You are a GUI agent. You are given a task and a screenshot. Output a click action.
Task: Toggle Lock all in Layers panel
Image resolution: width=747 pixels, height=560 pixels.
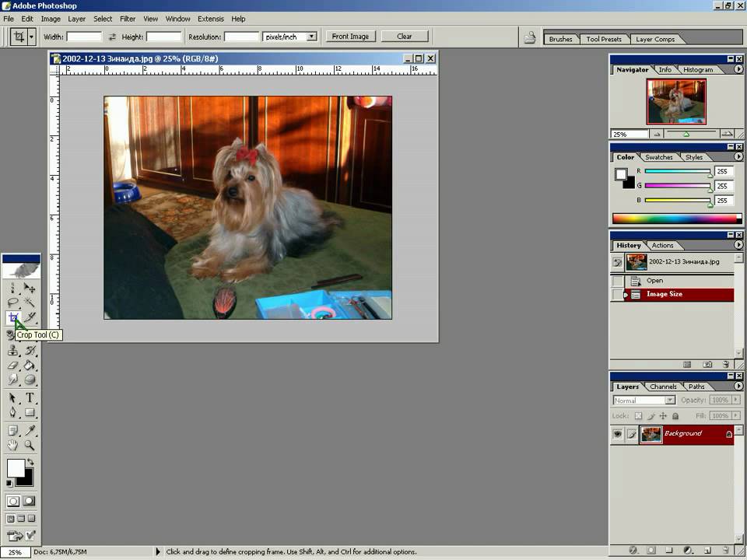pos(675,415)
